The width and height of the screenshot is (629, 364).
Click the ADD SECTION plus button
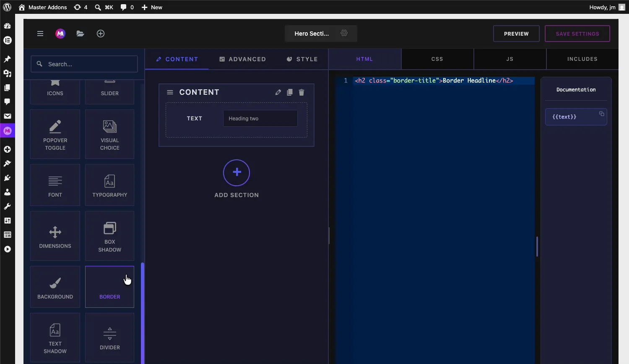pyautogui.click(x=237, y=173)
